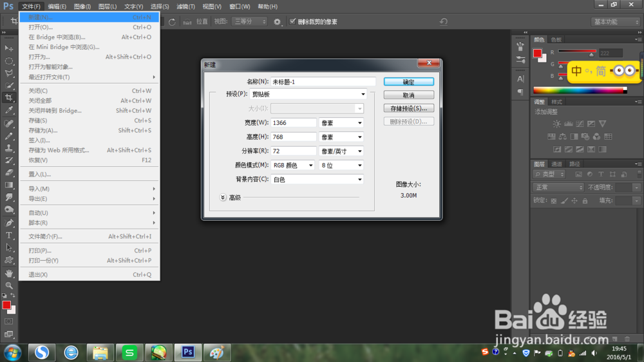Switch to the Swatches tab

(556, 40)
